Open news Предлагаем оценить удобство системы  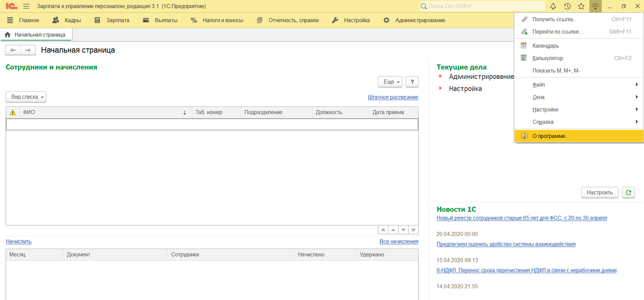[x=506, y=244]
